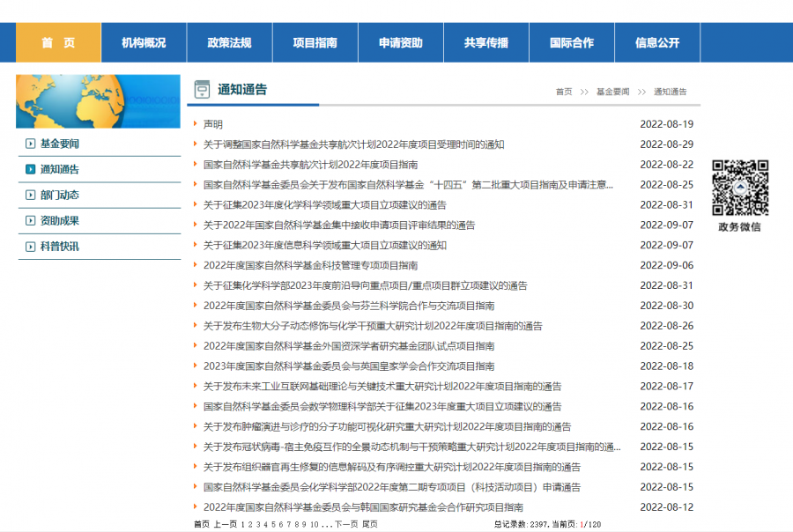This screenshot has width=793, height=532.
Task: Click the arrow icon beside 基金要闻
Action: (x=31, y=144)
